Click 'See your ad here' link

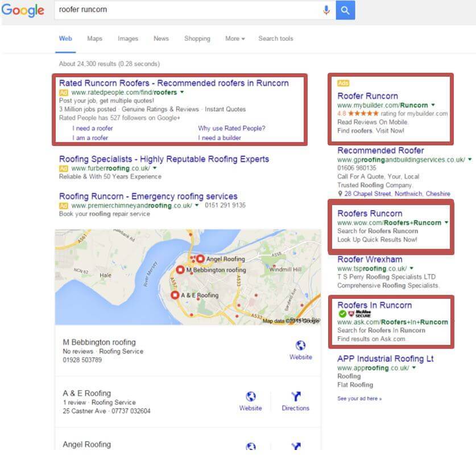pos(359,398)
